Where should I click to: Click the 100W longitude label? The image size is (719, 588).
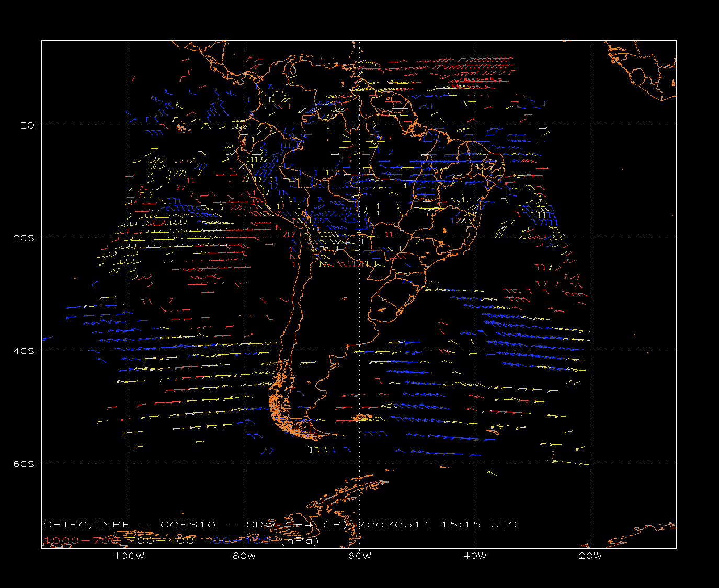point(129,556)
